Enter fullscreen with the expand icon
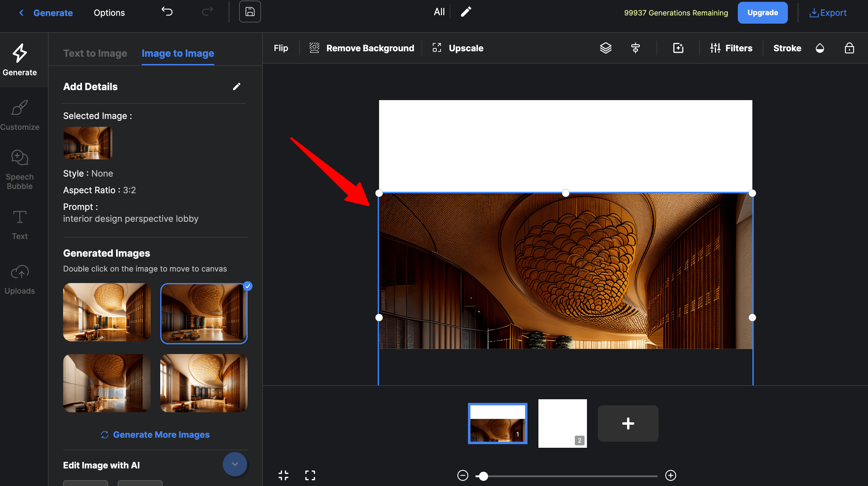Image resolution: width=868 pixels, height=486 pixels. coord(310,475)
